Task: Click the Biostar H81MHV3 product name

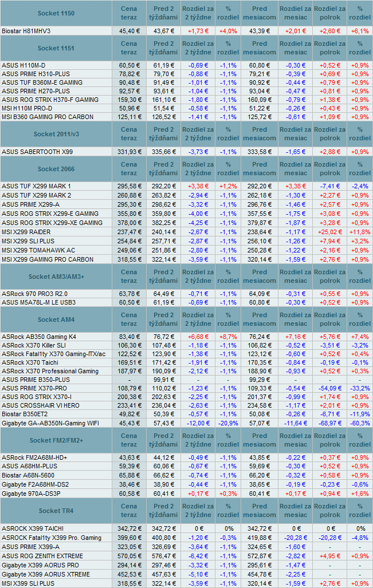Action: click(x=26, y=30)
